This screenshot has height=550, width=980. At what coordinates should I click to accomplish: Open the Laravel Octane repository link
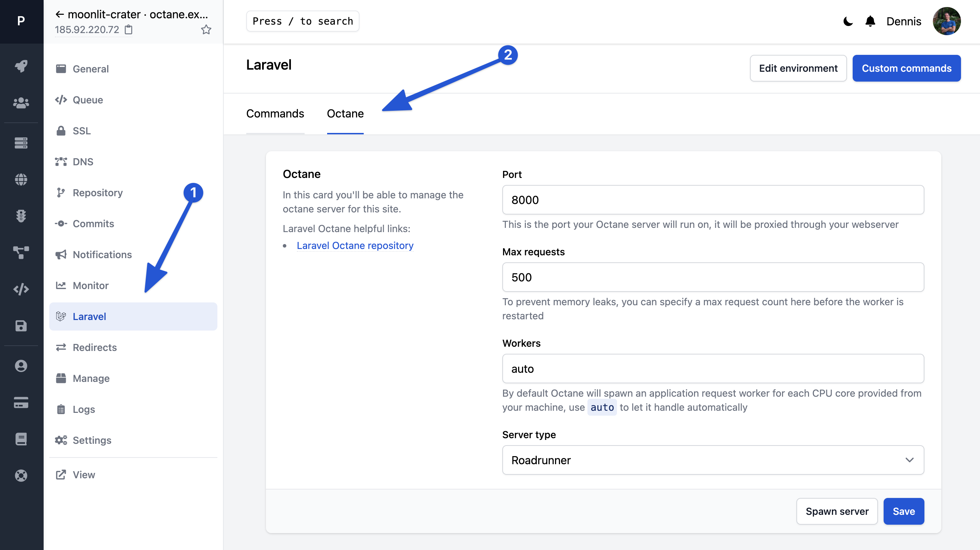tap(355, 245)
